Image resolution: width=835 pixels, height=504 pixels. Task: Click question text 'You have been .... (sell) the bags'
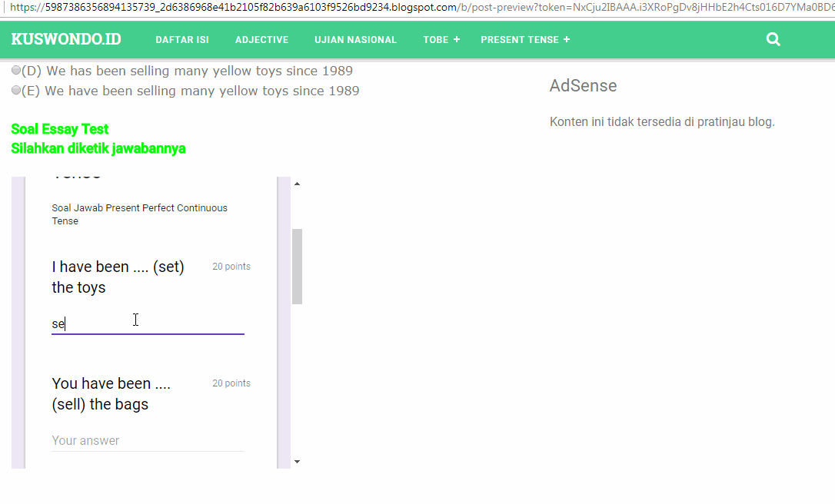point(111,394)
